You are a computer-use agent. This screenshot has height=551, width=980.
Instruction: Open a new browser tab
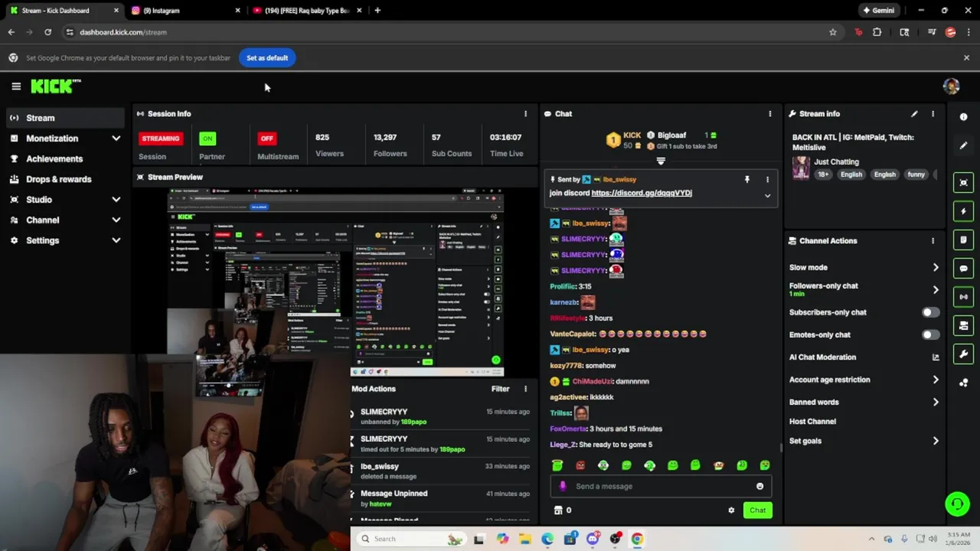[x=377, y=11]
